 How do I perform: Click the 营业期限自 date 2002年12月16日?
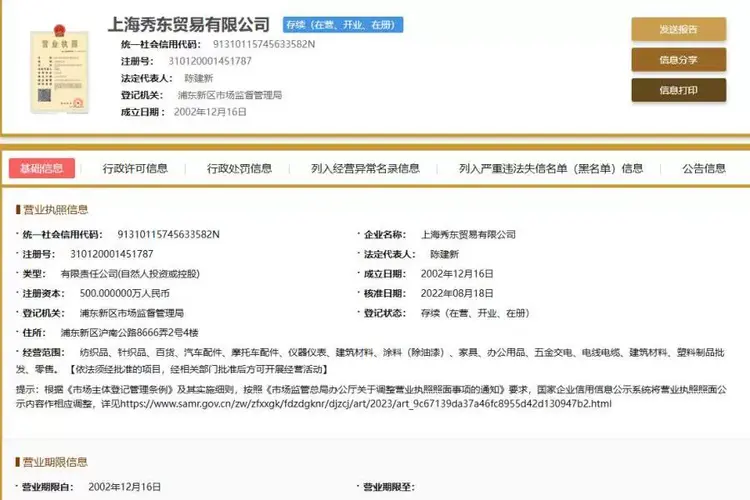124,487
